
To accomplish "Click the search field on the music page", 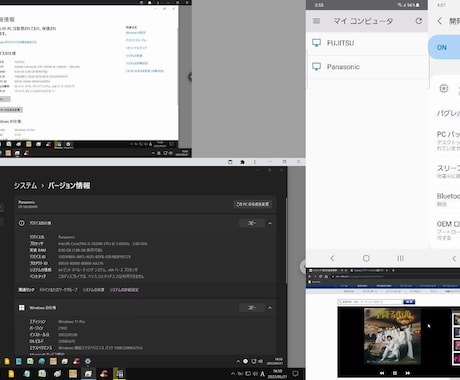I will tap(370, 302).
